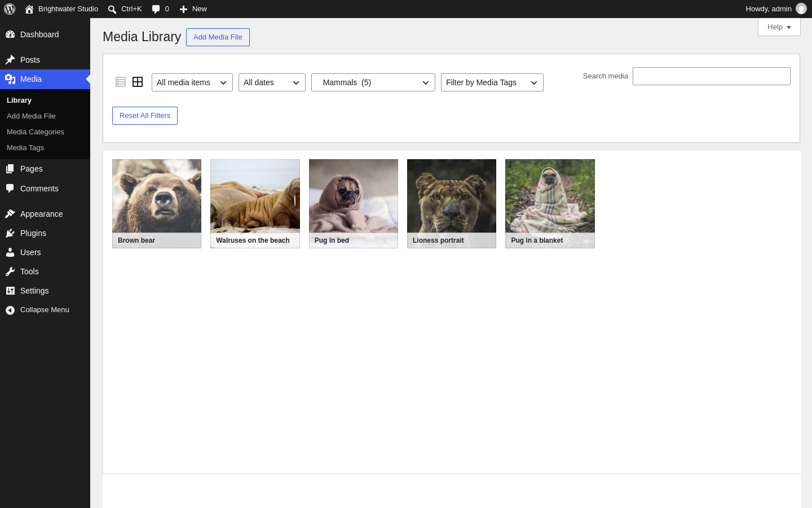Click the Dashboard gauge icon
Viewport: 812px width, 508px height.
point(10,34)
